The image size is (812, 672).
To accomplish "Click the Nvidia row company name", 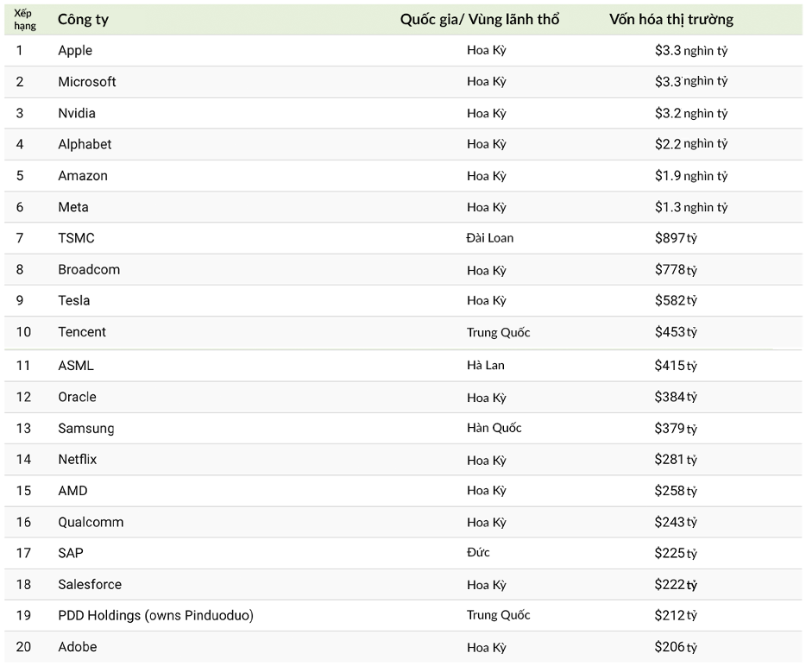I will 77,113.
